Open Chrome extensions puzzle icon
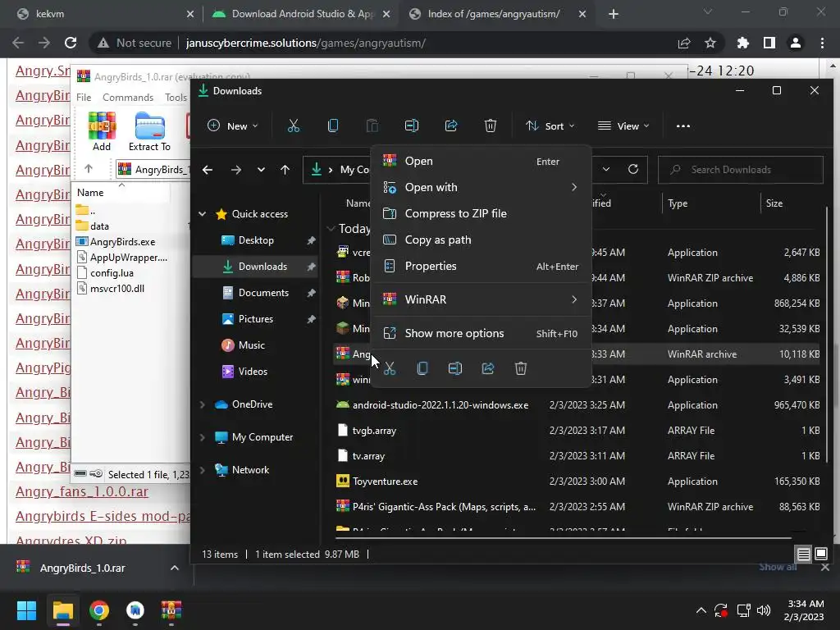840x630 pixels. click(x=742, y=43)
